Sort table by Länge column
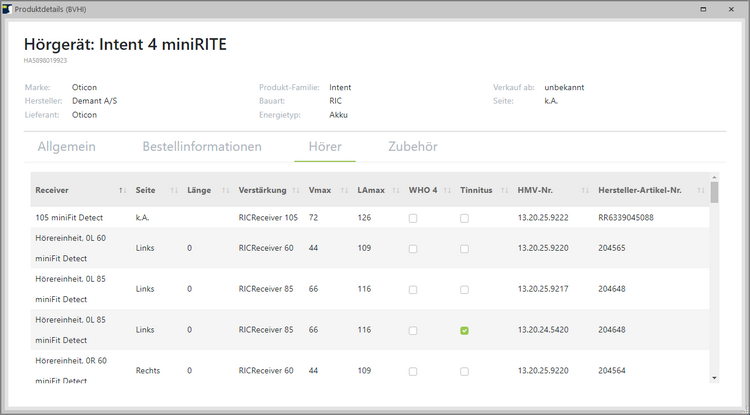 (x=226, y=190)
